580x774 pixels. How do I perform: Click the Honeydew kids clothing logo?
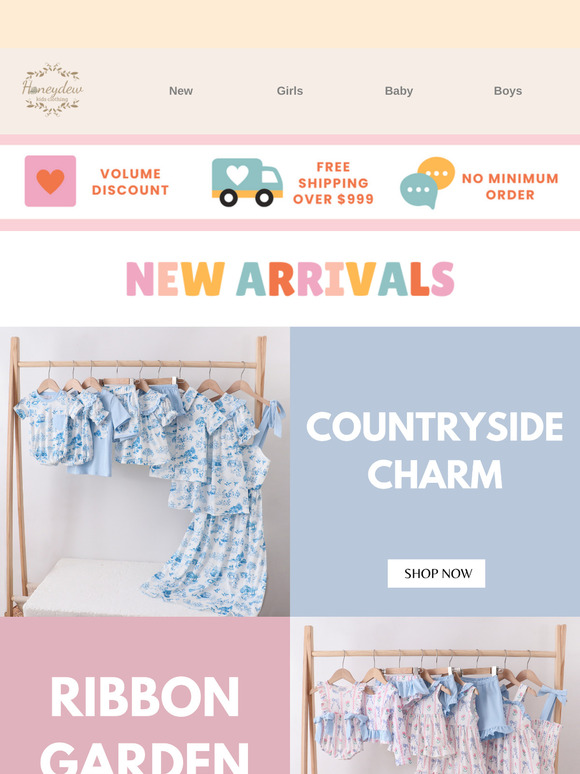tap(52, 90)
